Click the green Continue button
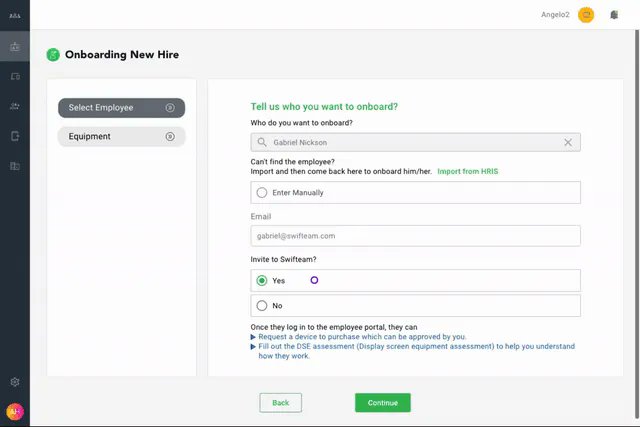Image resolution: width=640 pixels, height=427 pixels. 383,403
